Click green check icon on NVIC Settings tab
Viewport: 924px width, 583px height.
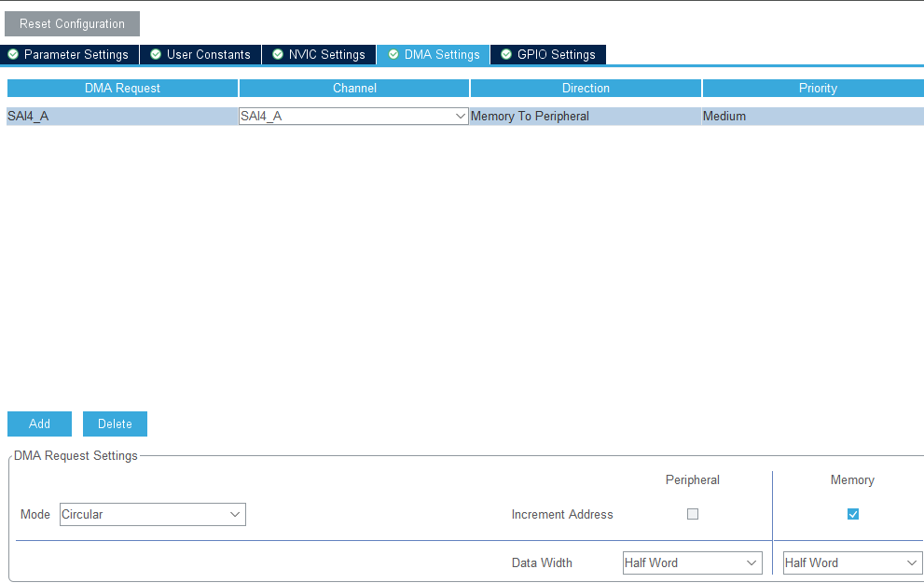pos(278,54)
